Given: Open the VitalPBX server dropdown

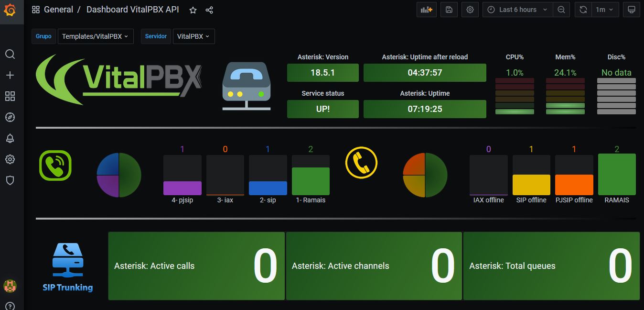Looking at the screenshot, I should pos(194,36).
